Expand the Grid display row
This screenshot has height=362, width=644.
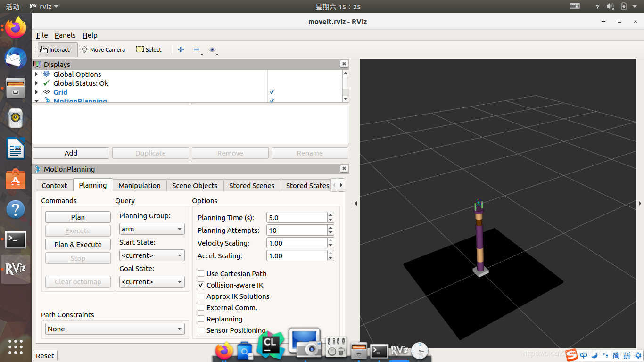click(37, 92)
